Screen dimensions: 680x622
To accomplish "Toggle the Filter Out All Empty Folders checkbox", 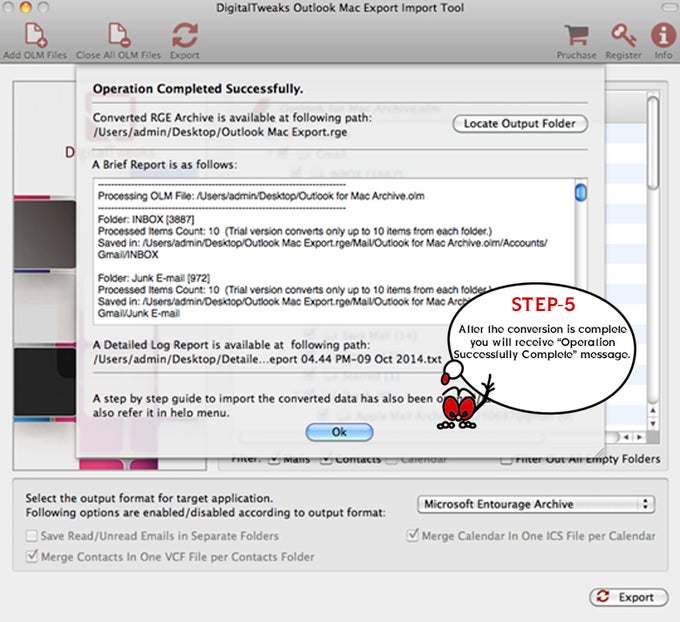I will tap(506, 460).
